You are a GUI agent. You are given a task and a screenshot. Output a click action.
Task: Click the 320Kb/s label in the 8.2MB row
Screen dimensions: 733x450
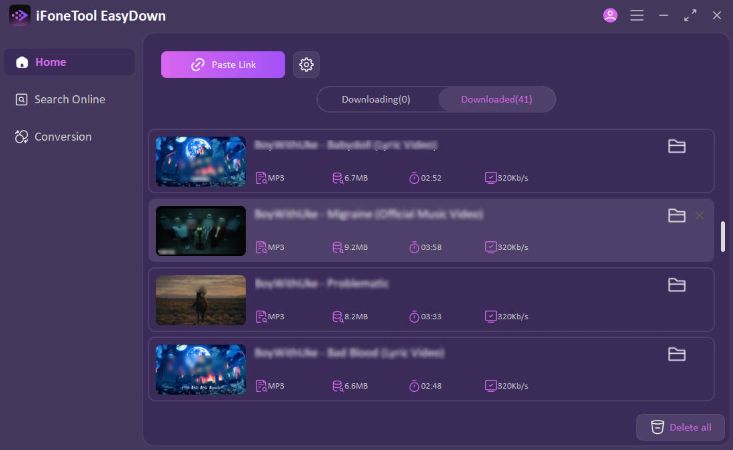click(513, 317)
